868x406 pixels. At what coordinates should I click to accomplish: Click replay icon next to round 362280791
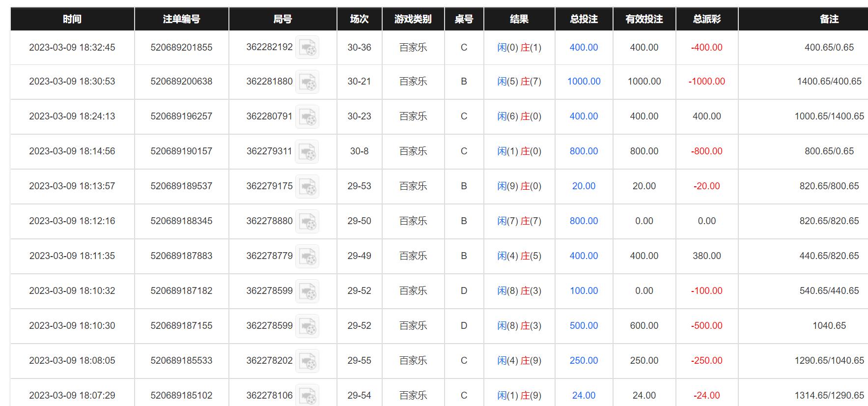pos(307,116)
